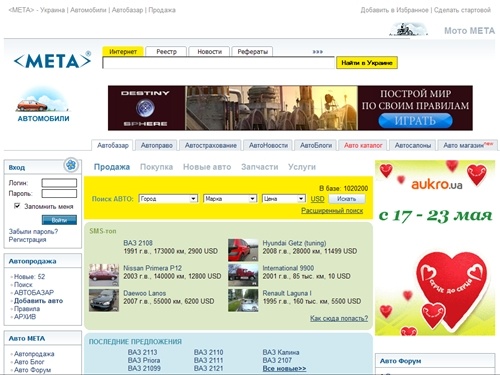Switch to the АвтоНовости tab
500x375 pixels.
click(x=268, y=145)
